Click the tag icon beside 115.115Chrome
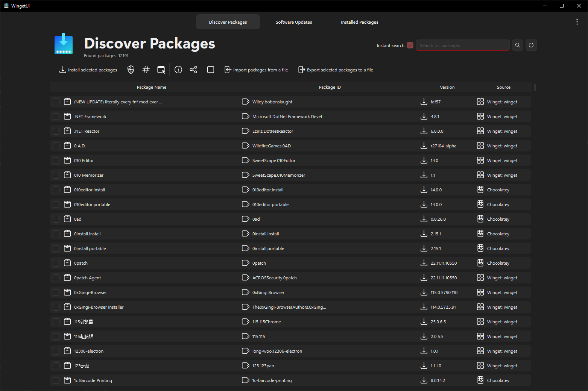The image size is (588, 391). click(x=245, y=321)
